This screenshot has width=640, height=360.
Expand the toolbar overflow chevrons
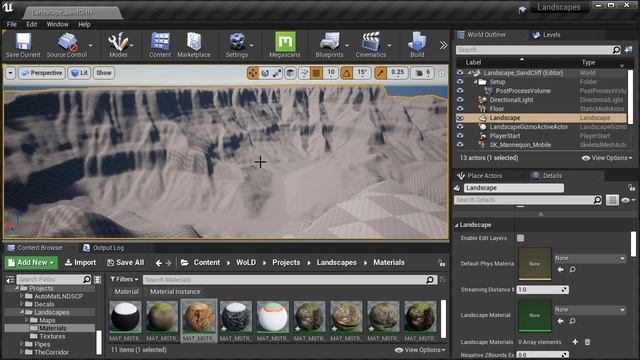443,45
